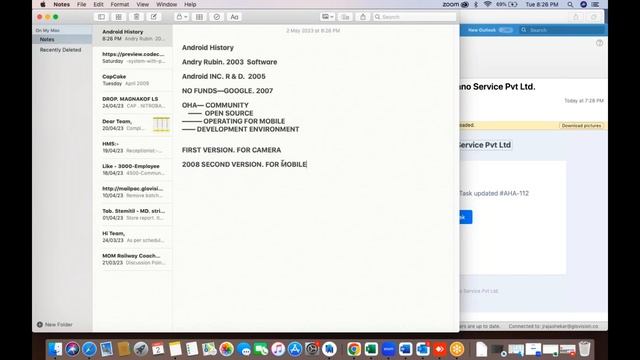Viewport: 640px width, 360px height.
Task: Click the 'FIRST VERSION. FOR CAMERA' line
Action: pyautogui.click(x=231, y=150)
